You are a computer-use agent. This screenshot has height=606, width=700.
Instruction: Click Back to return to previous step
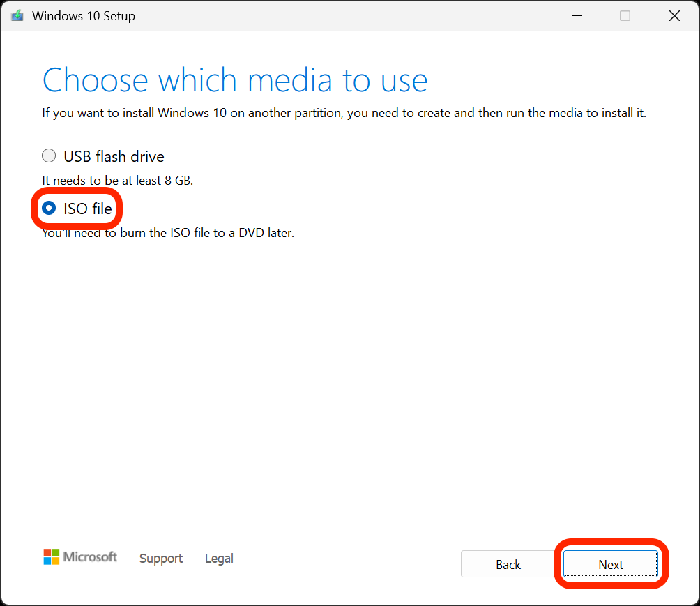click(x=508, y=564)
